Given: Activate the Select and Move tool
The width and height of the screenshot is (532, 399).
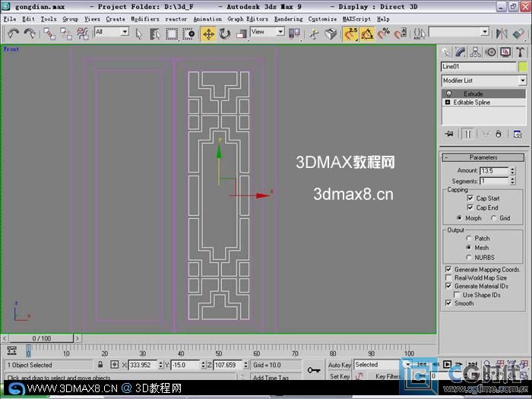Looking at the screenshot, I should coord(208,34).
